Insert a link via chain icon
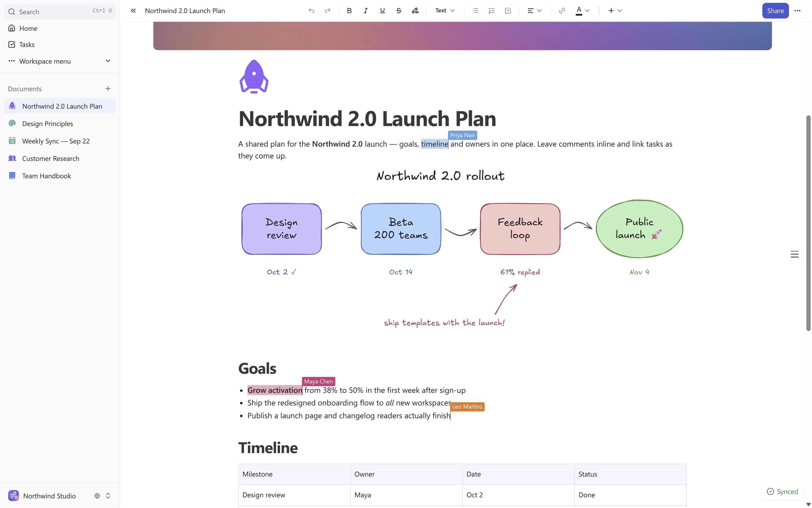The width and height of the screenshot is (812, 508). 562,11
